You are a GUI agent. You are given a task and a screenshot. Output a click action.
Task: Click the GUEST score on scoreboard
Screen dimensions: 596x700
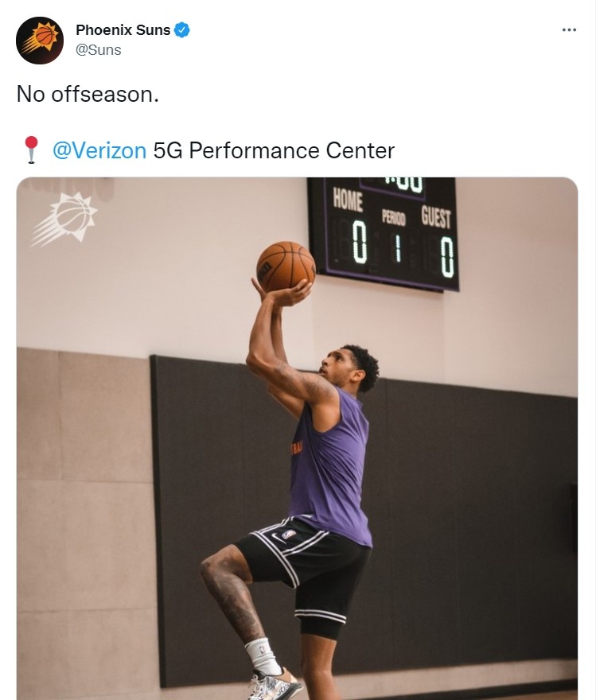446,257
